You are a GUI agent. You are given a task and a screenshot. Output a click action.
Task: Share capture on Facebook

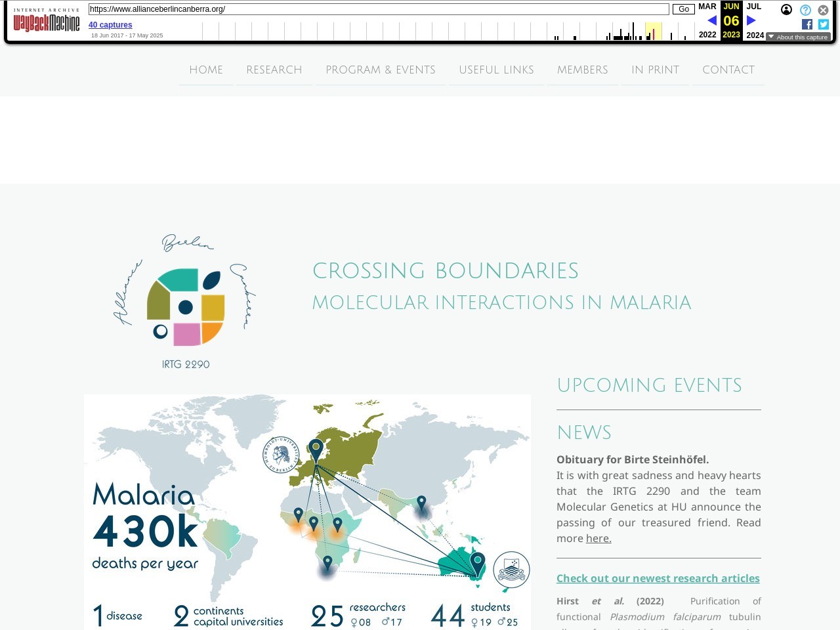tap(807, 24)
